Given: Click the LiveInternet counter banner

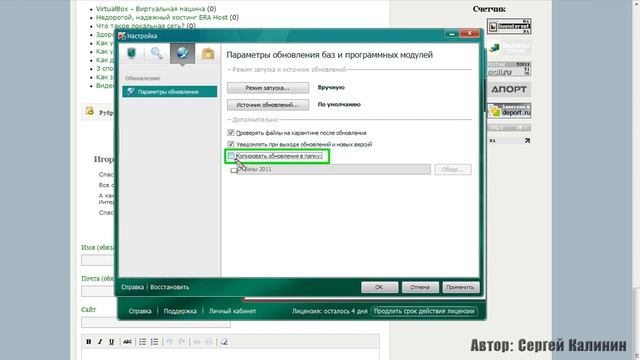Looking at the screenshot, I should (x=509, y=27).
